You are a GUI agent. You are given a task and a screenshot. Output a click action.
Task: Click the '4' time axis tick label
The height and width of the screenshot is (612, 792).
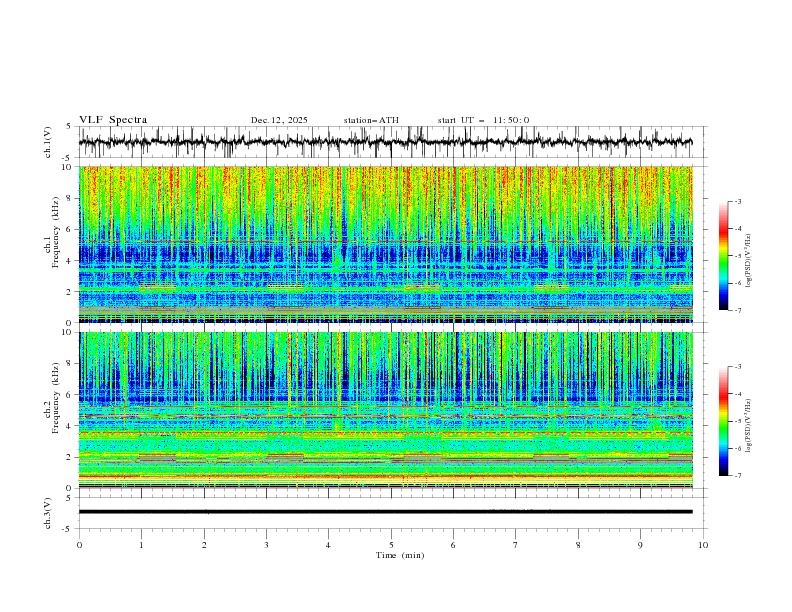pyautogui.click(x=328, y=545)
